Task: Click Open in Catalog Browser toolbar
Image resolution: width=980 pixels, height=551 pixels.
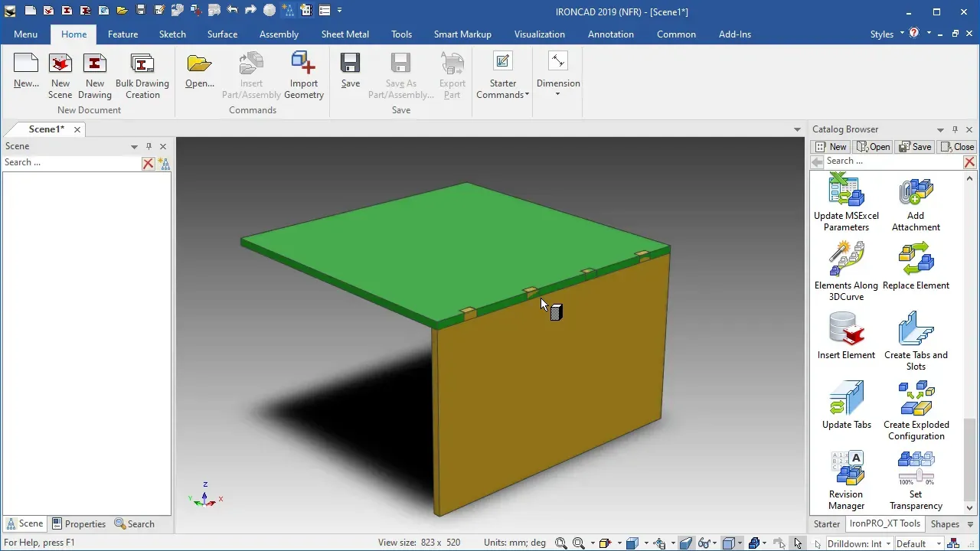Action: pos(874,147)
